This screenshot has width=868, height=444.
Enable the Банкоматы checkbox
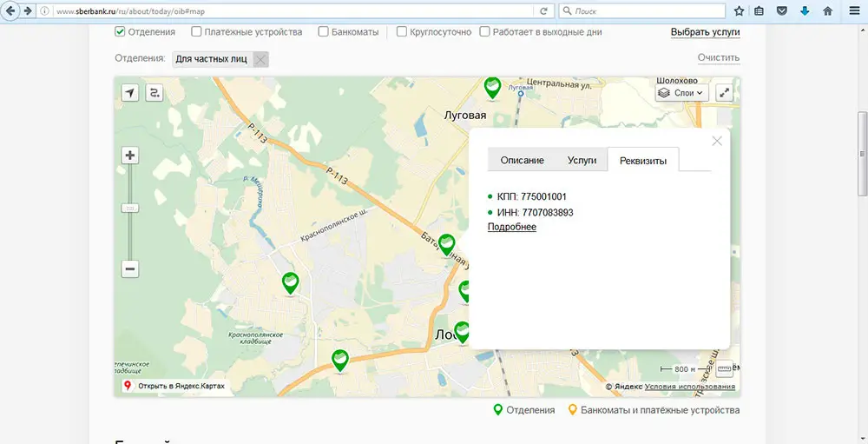(323, 31)
